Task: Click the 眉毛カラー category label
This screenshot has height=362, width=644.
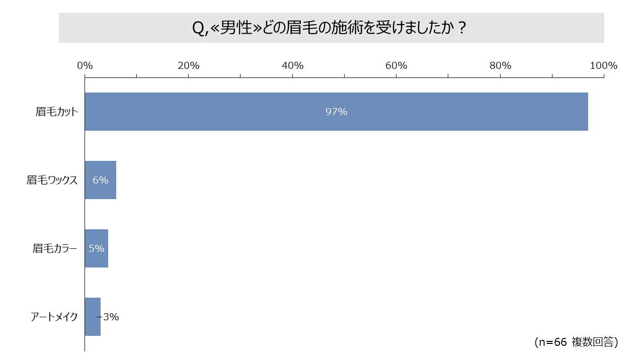Action: [55, 248]
